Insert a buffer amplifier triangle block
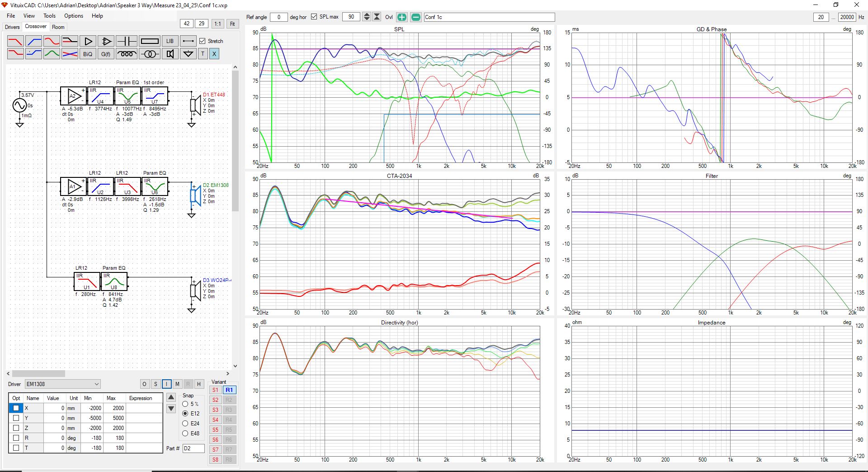 coord(88,41)
